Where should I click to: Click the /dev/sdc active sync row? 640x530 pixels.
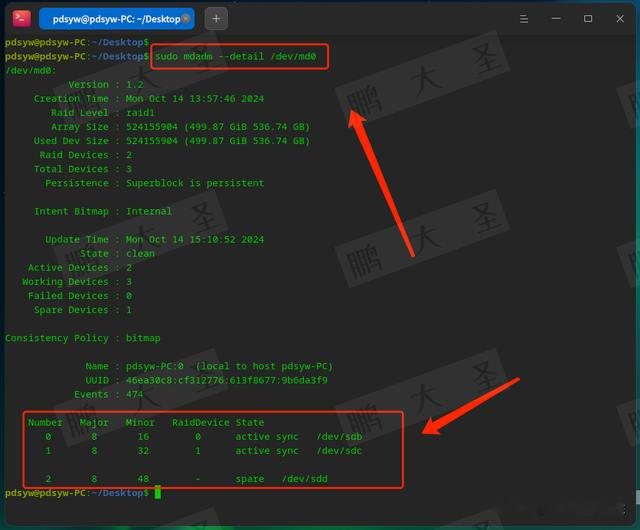tap(204, 451)
